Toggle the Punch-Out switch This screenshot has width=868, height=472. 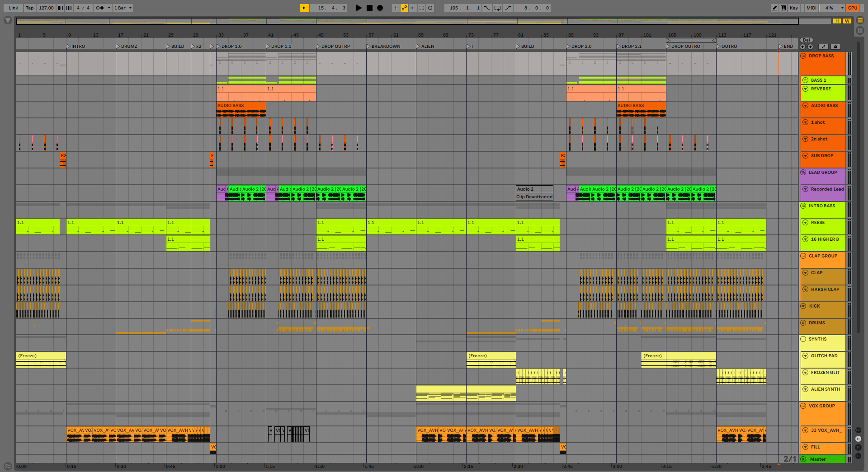point(508,8)
